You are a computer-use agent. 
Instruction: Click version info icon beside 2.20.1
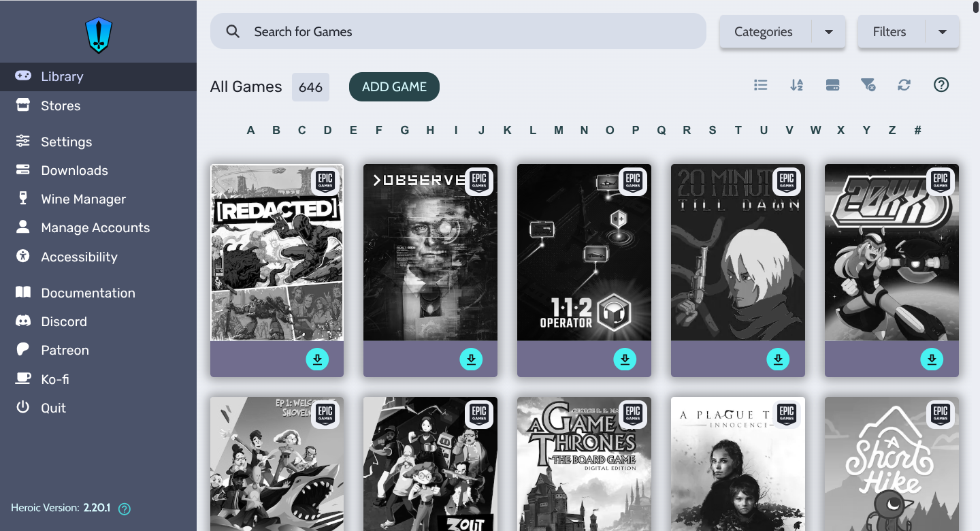click(125, 509)
